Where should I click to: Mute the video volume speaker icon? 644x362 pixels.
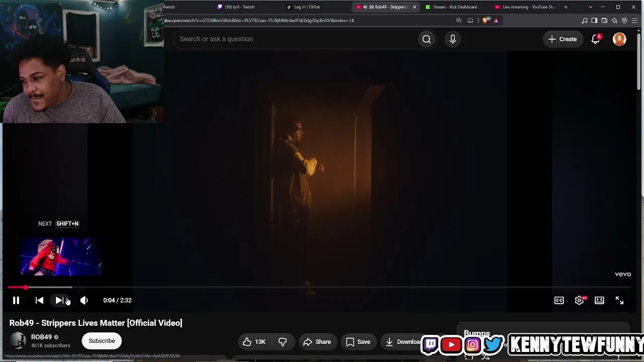point(84,300)
